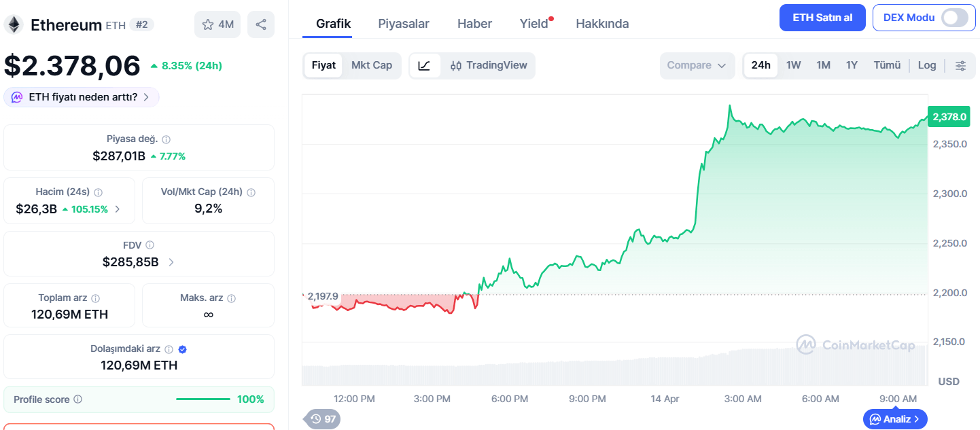Click the $2.378,06 price text
980x430 pixels.
coord(72,65)
